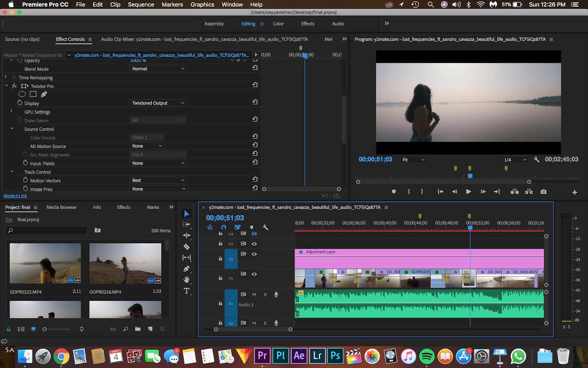Open the Graphics menu
The width and height of the screenshot is (588, 368).
pos(202,4)
